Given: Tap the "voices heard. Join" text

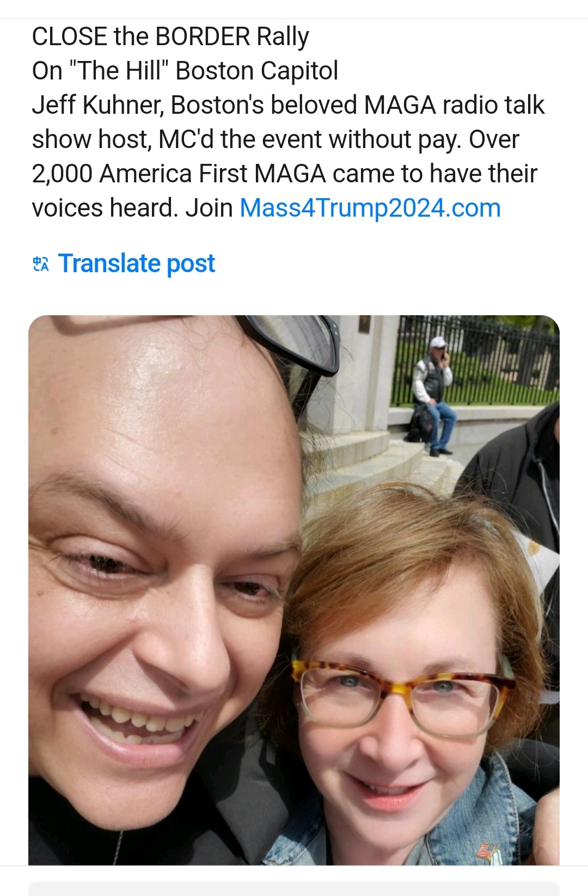Looking at the screenshot, I should (132, 208).
